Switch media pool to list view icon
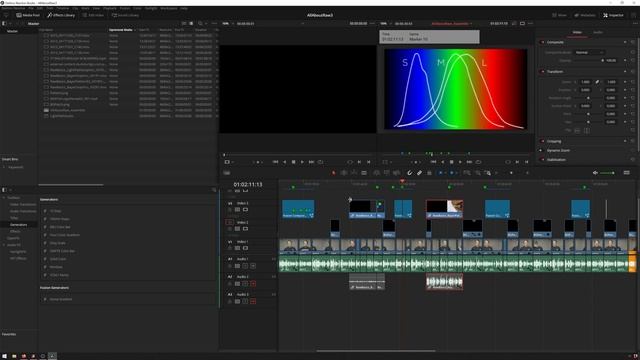Screen dimensions: 640x360 (191, 24)
